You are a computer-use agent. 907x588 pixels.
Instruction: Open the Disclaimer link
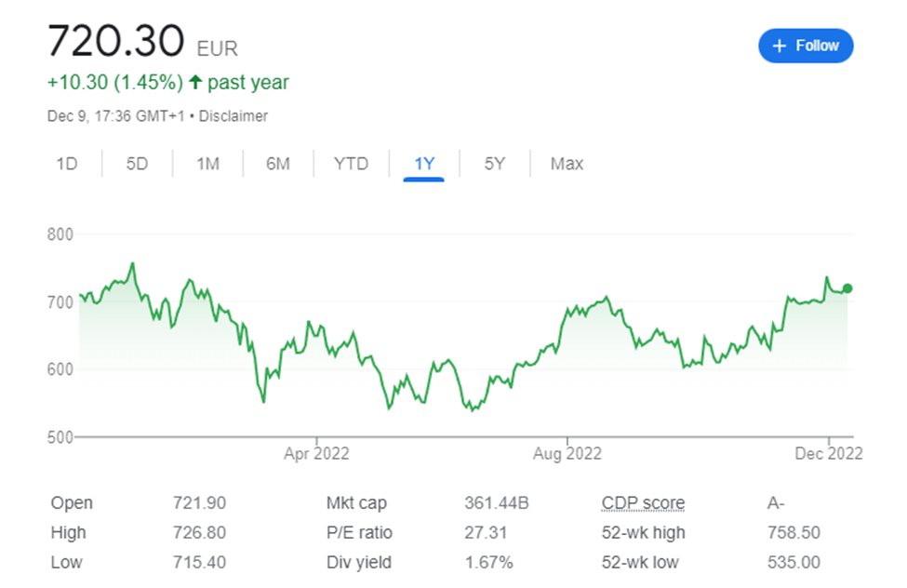coord(234,116)
